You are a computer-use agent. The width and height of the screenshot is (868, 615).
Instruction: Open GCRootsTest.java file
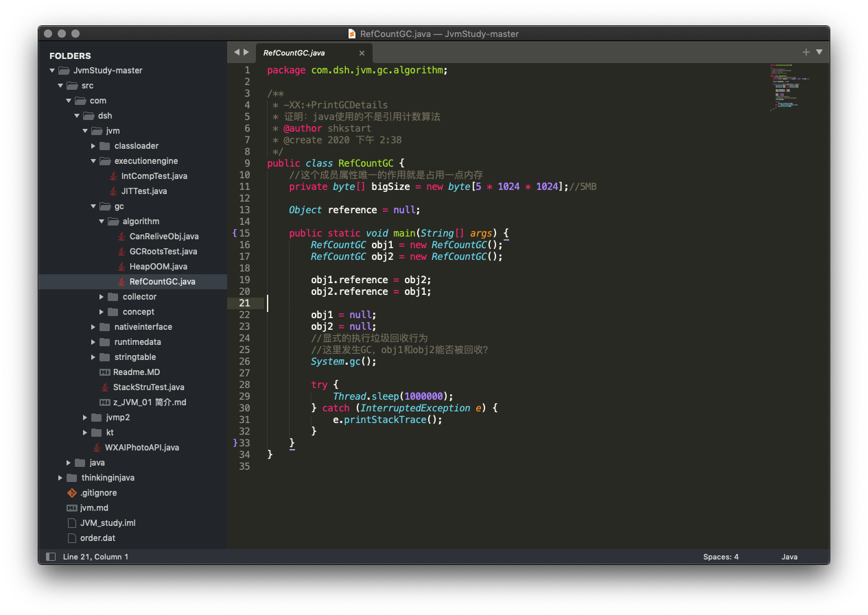pyautogui.click(x=163, y=252)
